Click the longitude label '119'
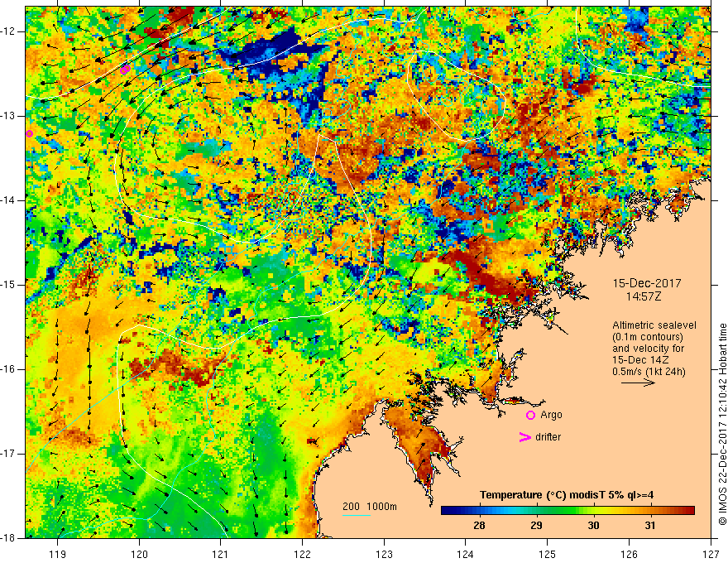Screen dimensions: 728x563 click(58, 554)
